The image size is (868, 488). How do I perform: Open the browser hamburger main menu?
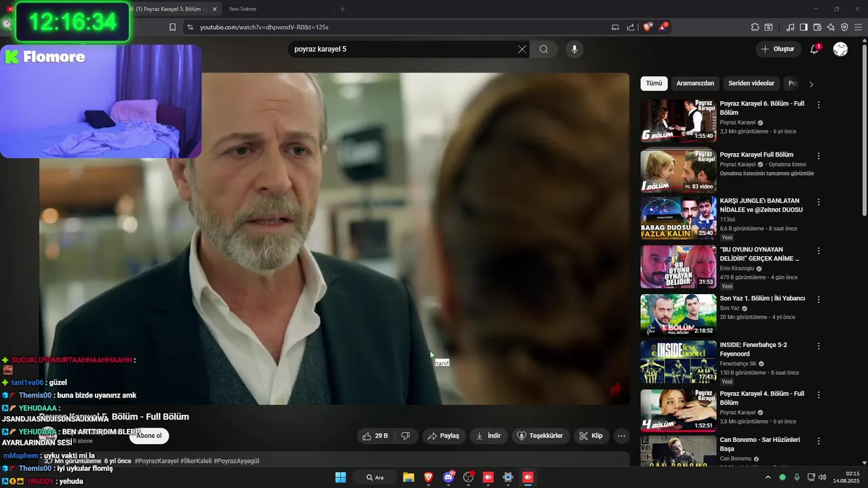[x=858, y=27]
